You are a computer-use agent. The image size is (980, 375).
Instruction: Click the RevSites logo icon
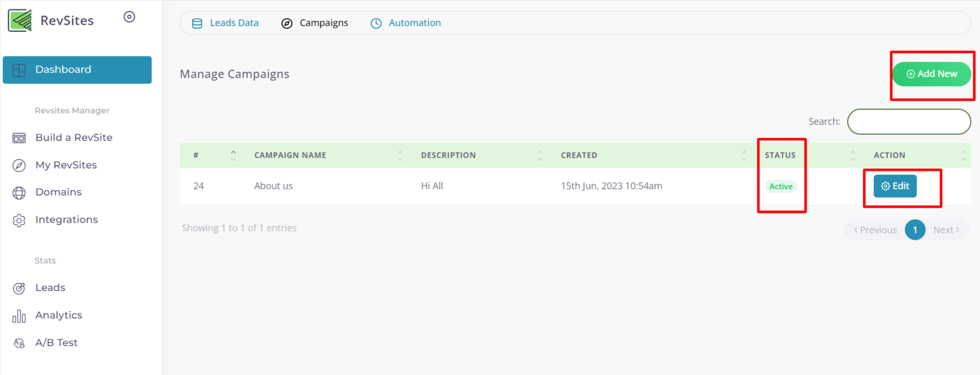(20, 21)
